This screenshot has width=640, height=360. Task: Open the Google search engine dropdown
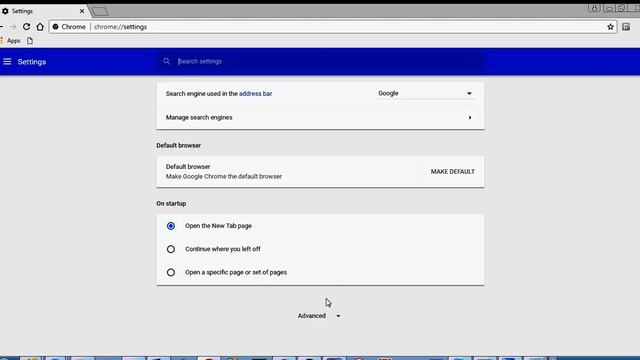(425, 93)
